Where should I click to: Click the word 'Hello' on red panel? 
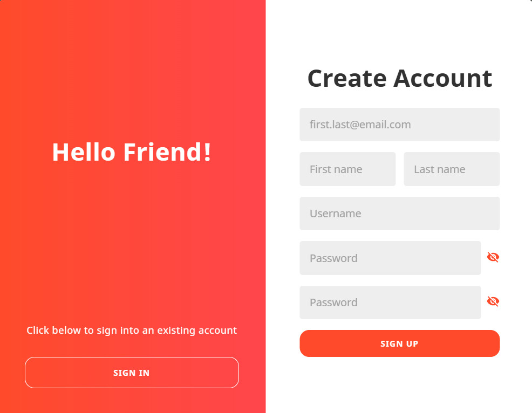[84, 152]
